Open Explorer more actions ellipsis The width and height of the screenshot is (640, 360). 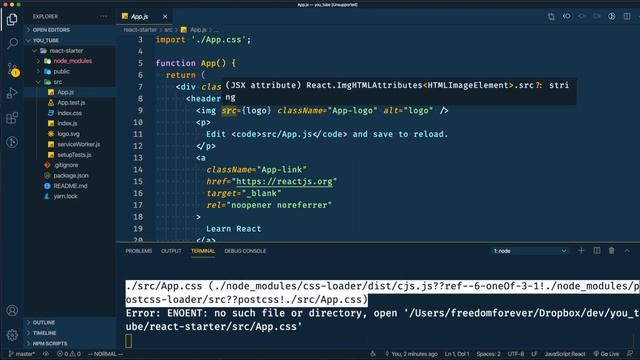point(104,16)
